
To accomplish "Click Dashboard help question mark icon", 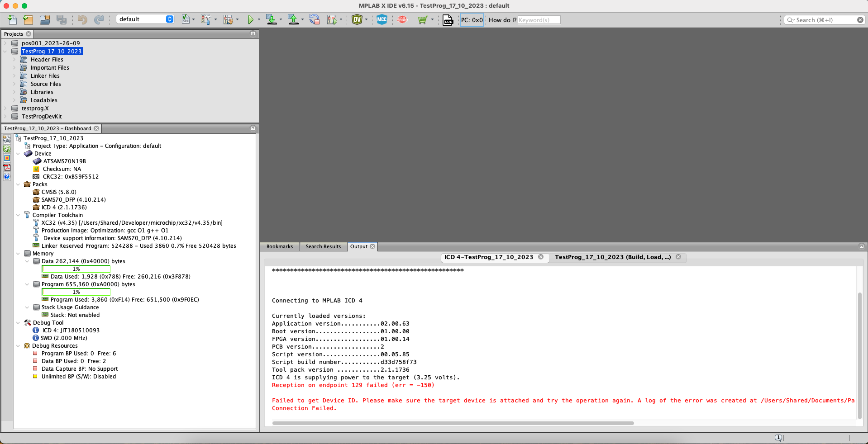I will coord(7,177).
